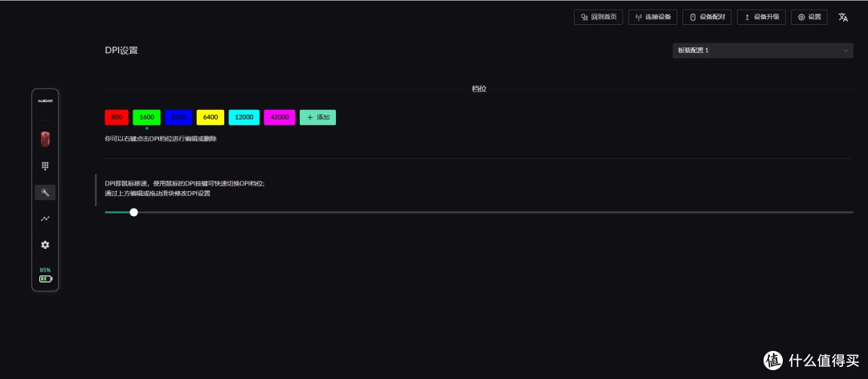The image size is (868, 379).
Task: Click the language translate icon
Action: (x=843, y=17)
